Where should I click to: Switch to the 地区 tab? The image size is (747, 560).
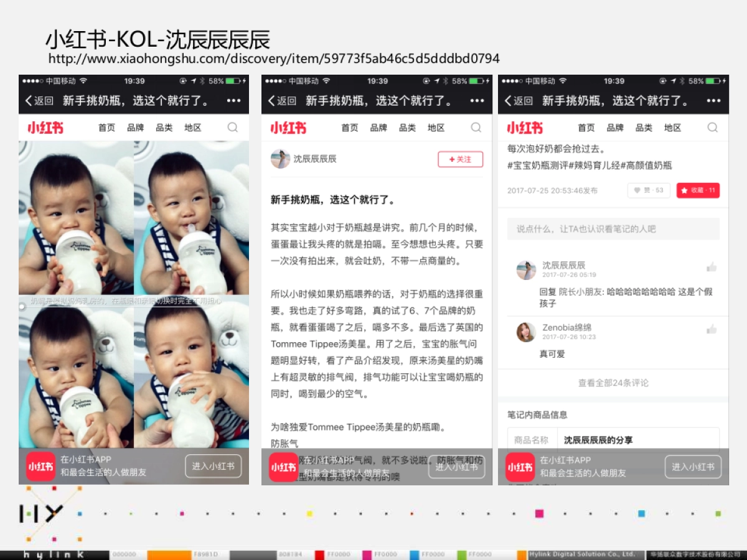[x=672, y=128]
